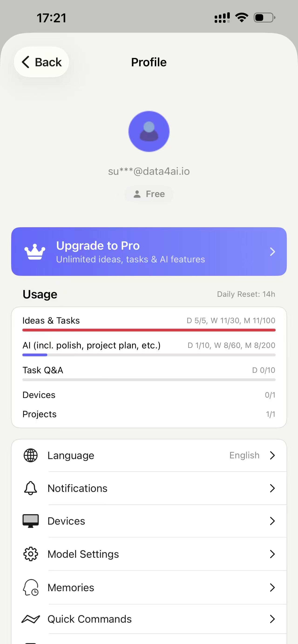Expand Model Settings via its chevron
This screenshot has width=298, height=644.
272,554
